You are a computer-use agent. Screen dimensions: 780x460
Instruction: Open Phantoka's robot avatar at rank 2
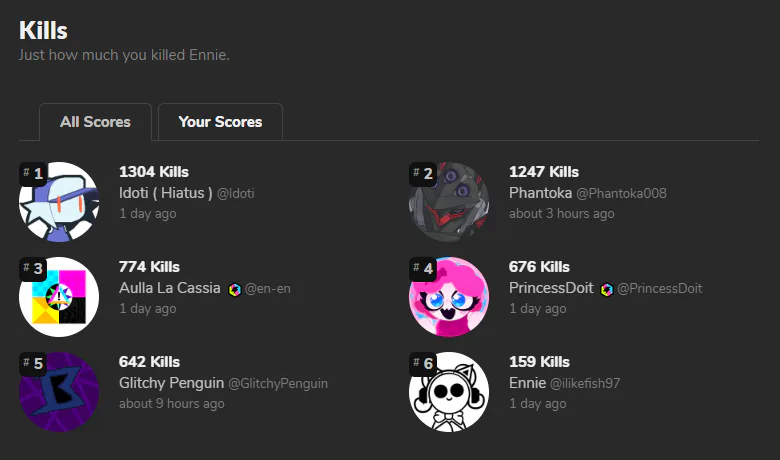click(449, 202)
